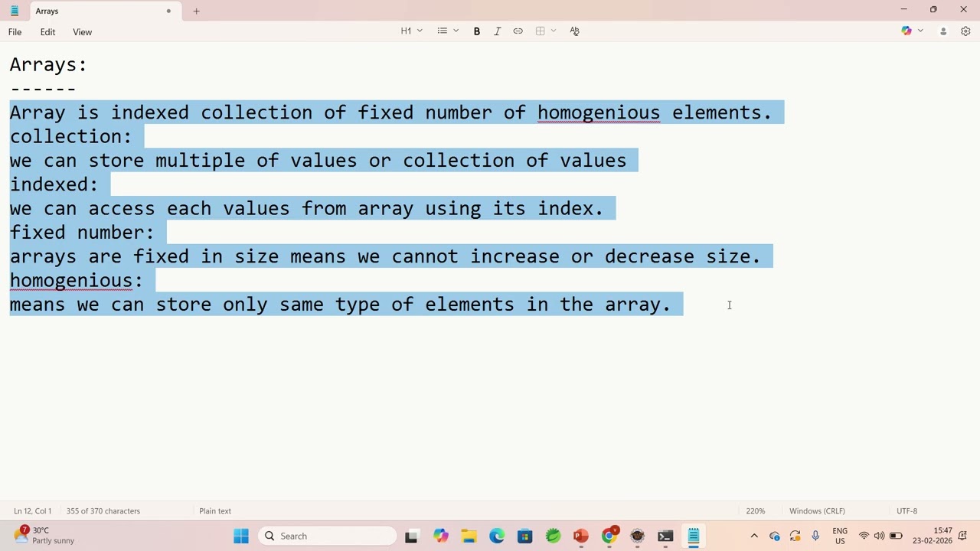Open the View menu
Screen dimensions: 980x551
point(82,32)
